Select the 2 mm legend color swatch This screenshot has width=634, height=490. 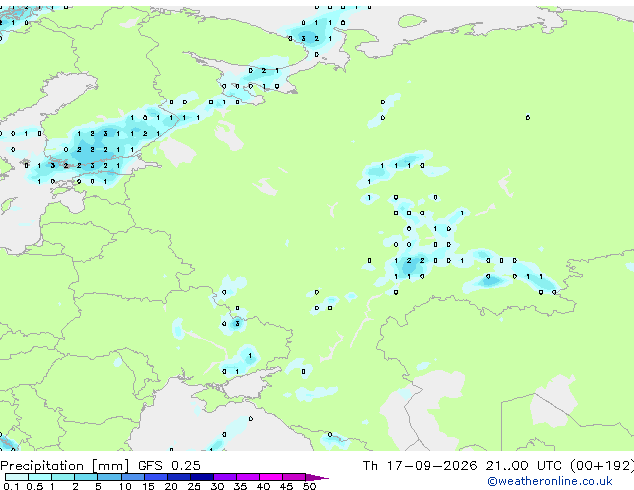pyautogui.click(x=86, y=477)
